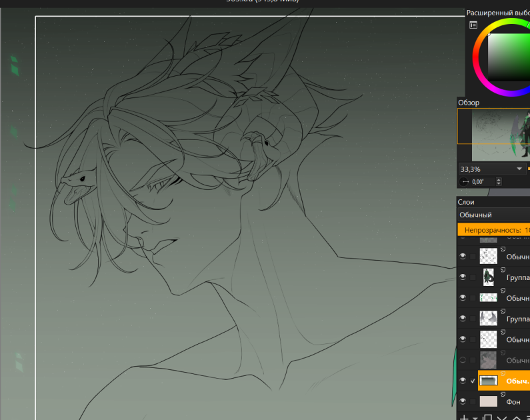Tick the character Группа layer checkbox

point(473,277)
